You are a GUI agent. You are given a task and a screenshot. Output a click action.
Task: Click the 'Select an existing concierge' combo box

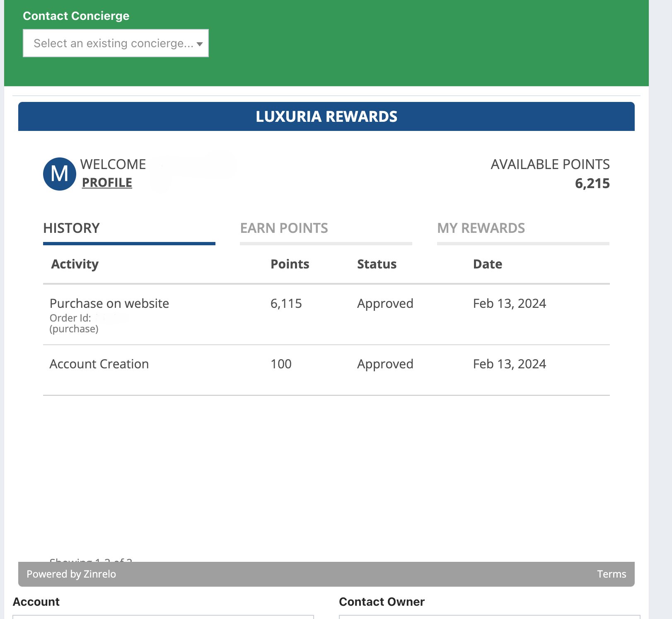coord(112,43)
